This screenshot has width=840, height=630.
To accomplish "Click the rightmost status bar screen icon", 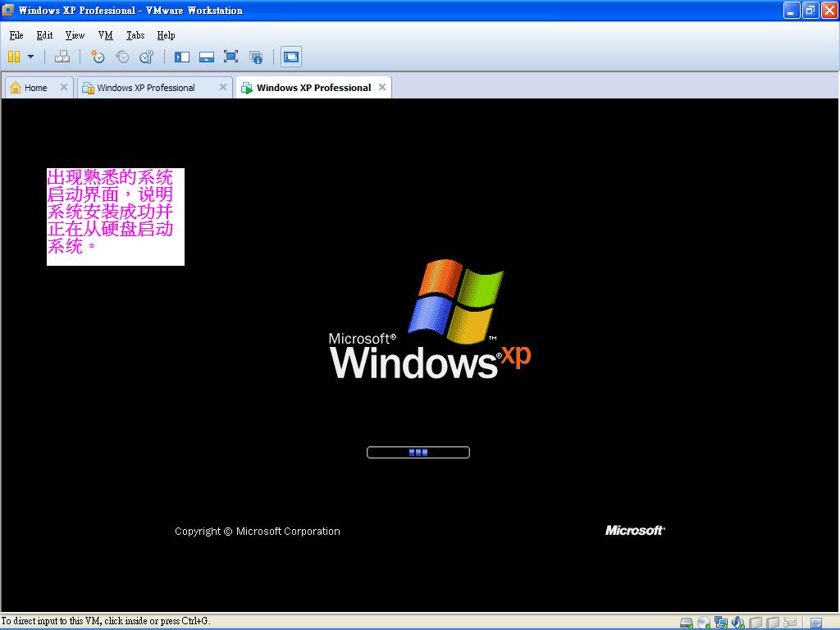I will click(x=816, y=623).
